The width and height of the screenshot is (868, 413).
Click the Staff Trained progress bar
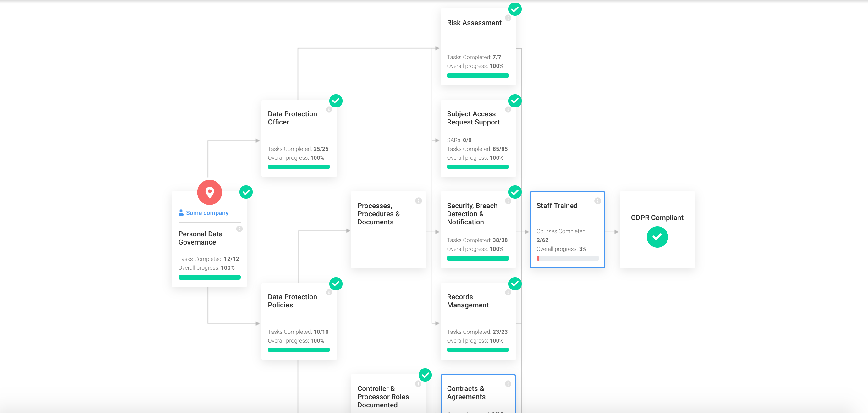568,258
